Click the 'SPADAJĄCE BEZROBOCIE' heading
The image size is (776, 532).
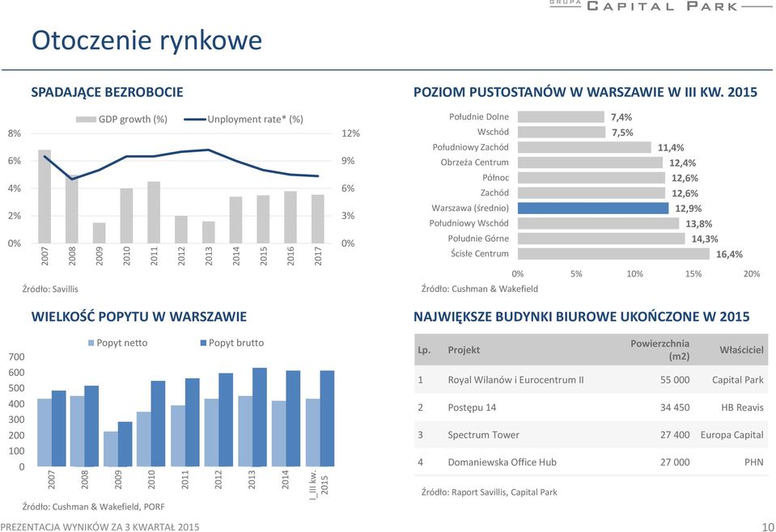[107, 92]
